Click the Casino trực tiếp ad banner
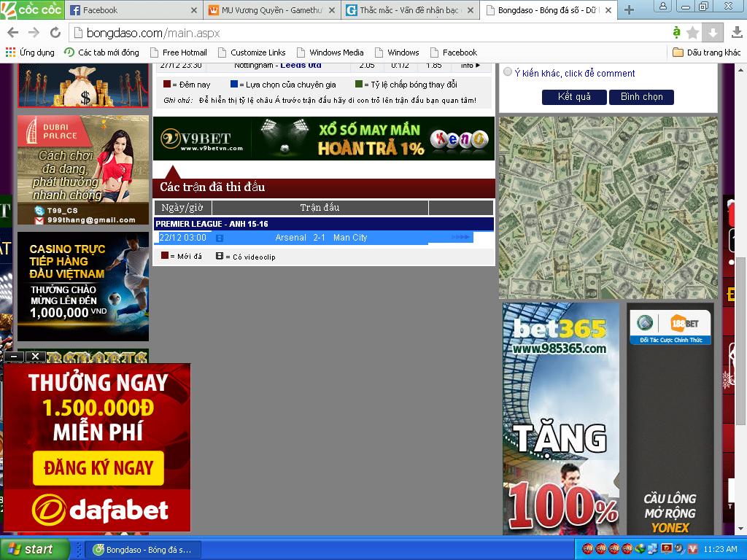Screen dimensions: 747x560 point(83,287)
